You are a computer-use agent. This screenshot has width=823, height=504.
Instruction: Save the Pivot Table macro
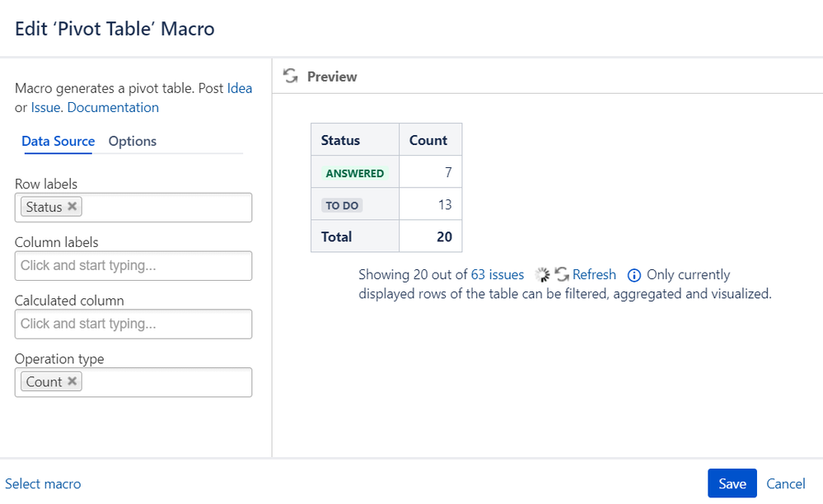pos(732,483)
